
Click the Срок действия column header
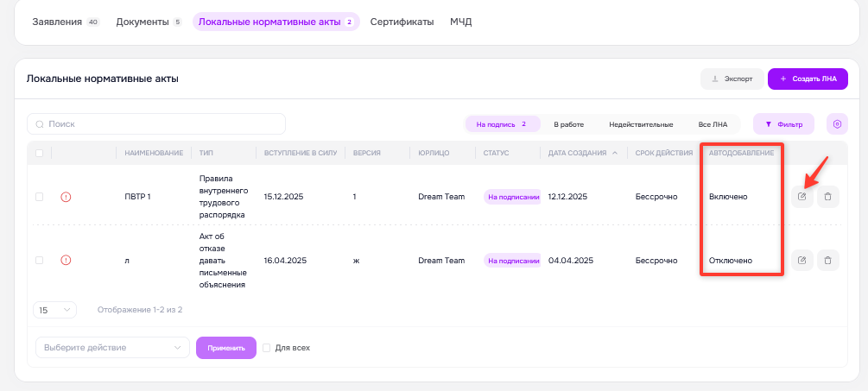point(664,153)
